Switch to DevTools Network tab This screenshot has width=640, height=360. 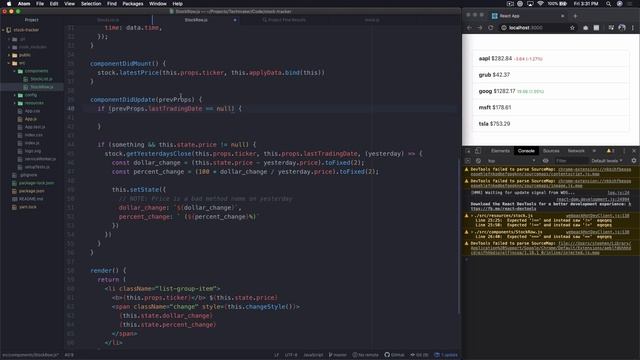click(576, 151)
